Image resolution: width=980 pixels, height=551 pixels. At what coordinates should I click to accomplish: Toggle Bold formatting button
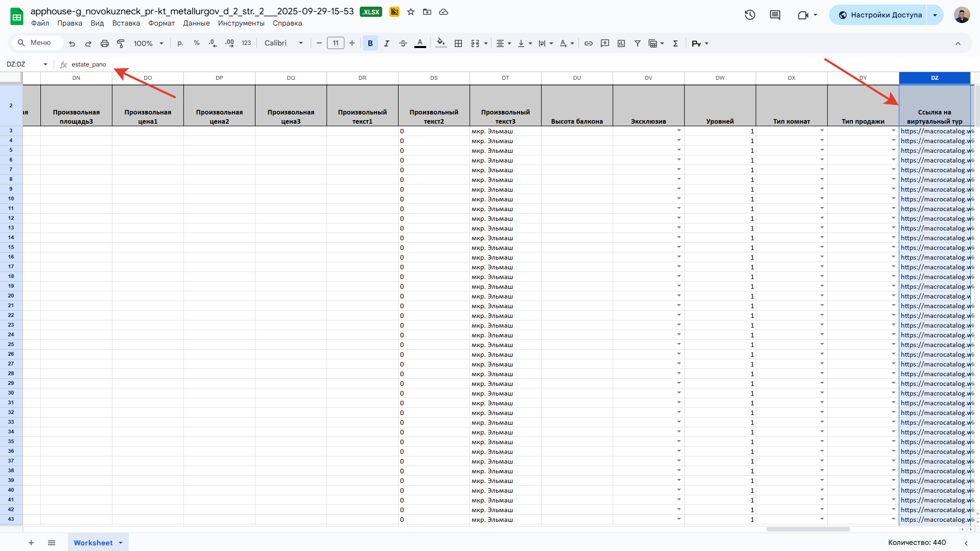click(x=370, y=43)
